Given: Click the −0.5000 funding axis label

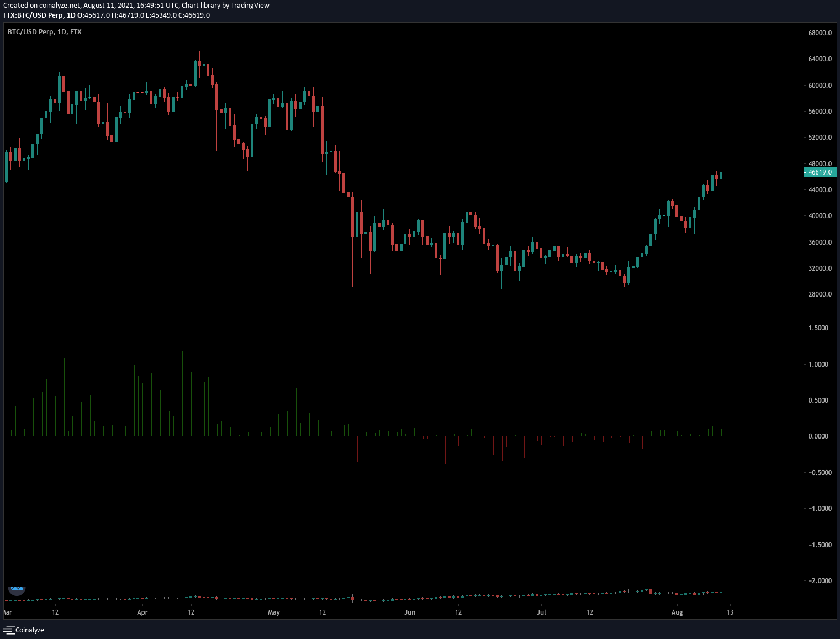Looking at the screenshot, I should [820, 473].
